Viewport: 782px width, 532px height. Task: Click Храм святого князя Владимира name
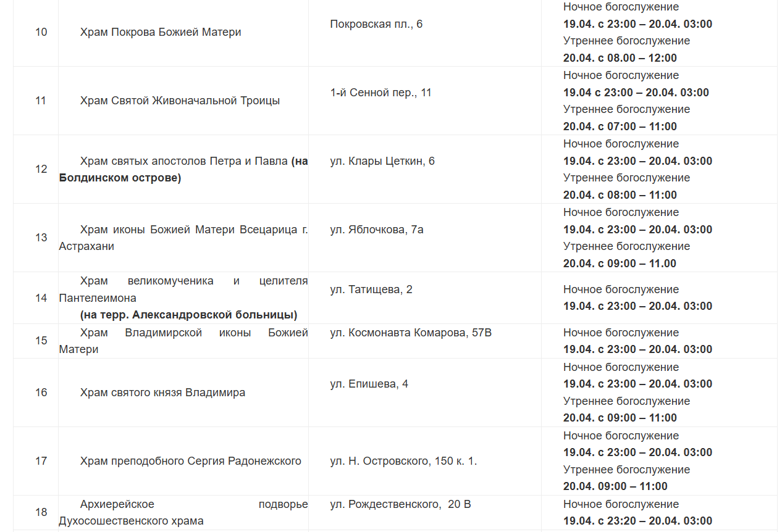pos(162,393)
